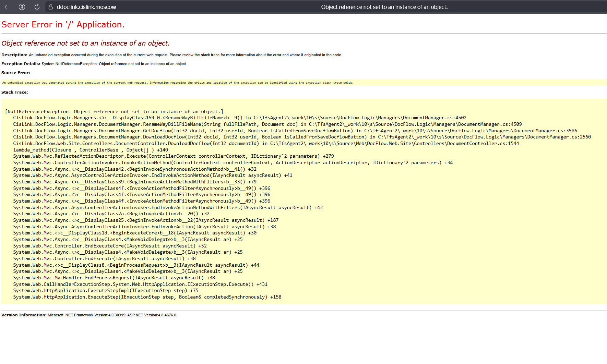607x364 pixels.
Task: Click the HttpApplication.ExecuteStep +158 line
Action: (x=147, y=297)
